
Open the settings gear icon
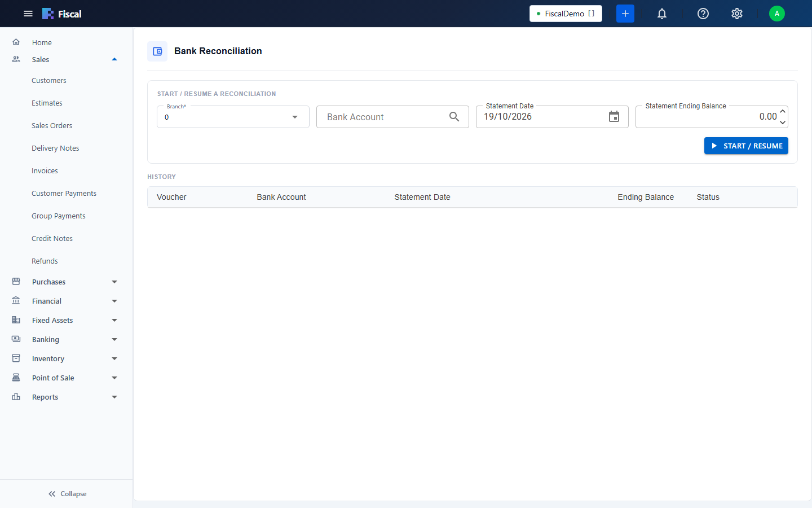737,14
